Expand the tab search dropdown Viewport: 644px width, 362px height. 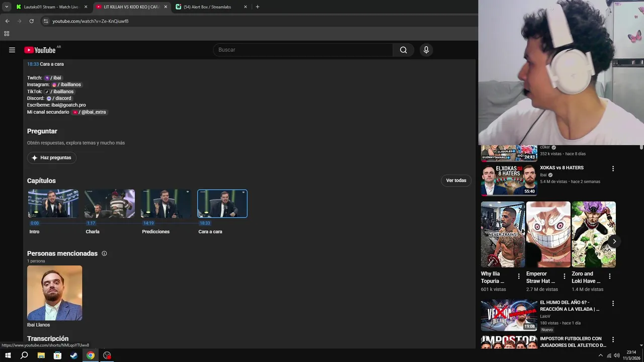coord(7,7)
